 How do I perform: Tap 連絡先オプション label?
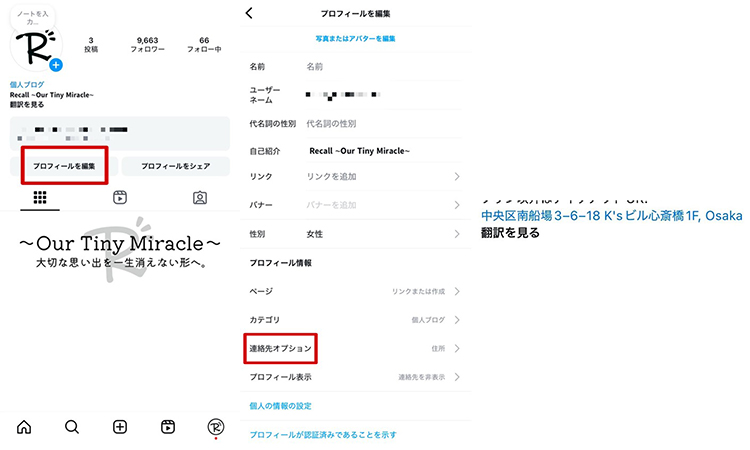[280, 349]
